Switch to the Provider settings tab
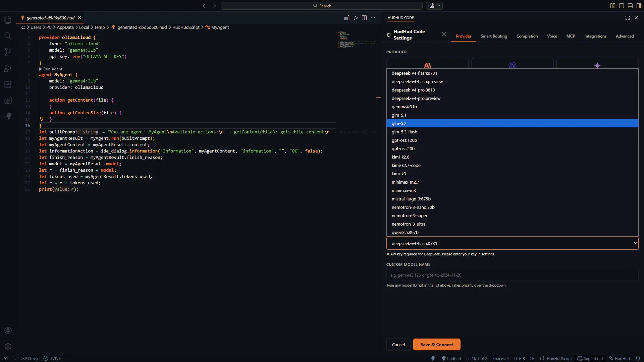Viewport: 644px width, 362px height. click(464, 36)
